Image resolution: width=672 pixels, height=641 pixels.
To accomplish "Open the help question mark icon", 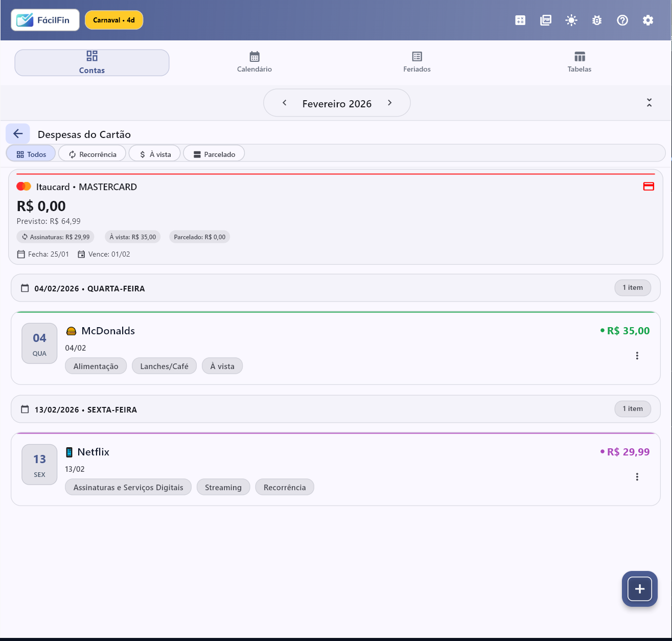I will tap(622, 20).
